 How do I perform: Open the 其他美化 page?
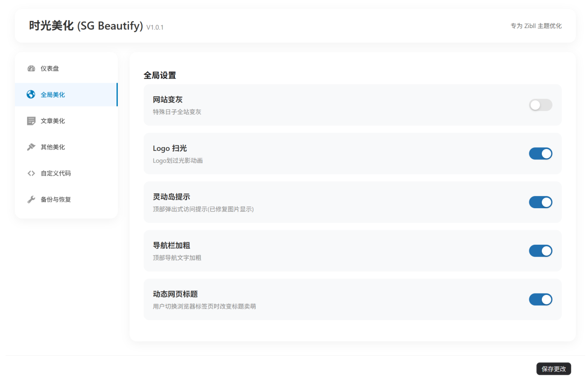(x=53, y=147)
